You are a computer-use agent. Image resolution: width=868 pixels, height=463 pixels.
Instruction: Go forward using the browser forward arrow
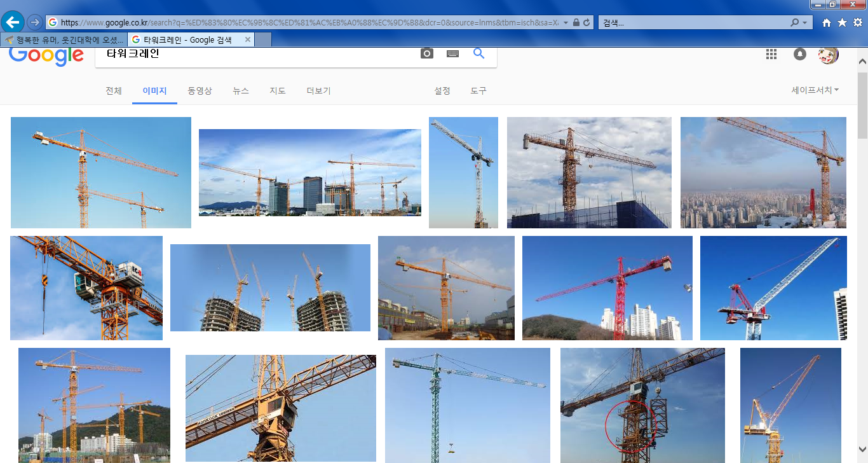34,22
